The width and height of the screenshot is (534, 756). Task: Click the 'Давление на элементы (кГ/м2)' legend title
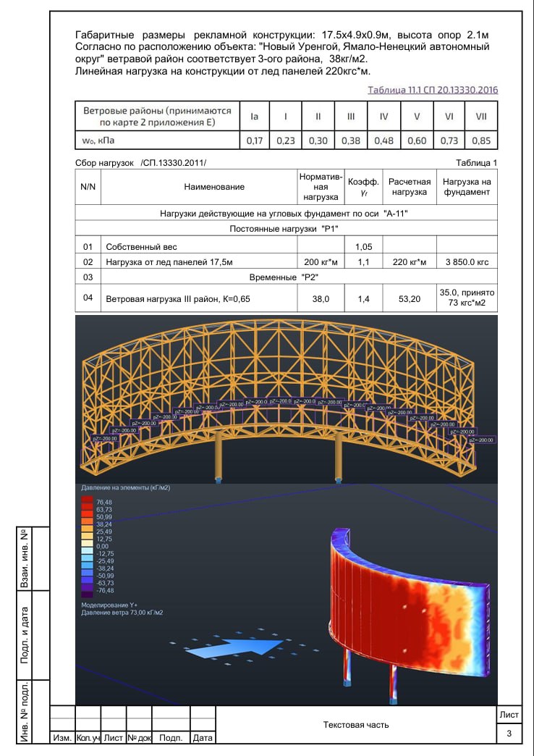(125, 488)
